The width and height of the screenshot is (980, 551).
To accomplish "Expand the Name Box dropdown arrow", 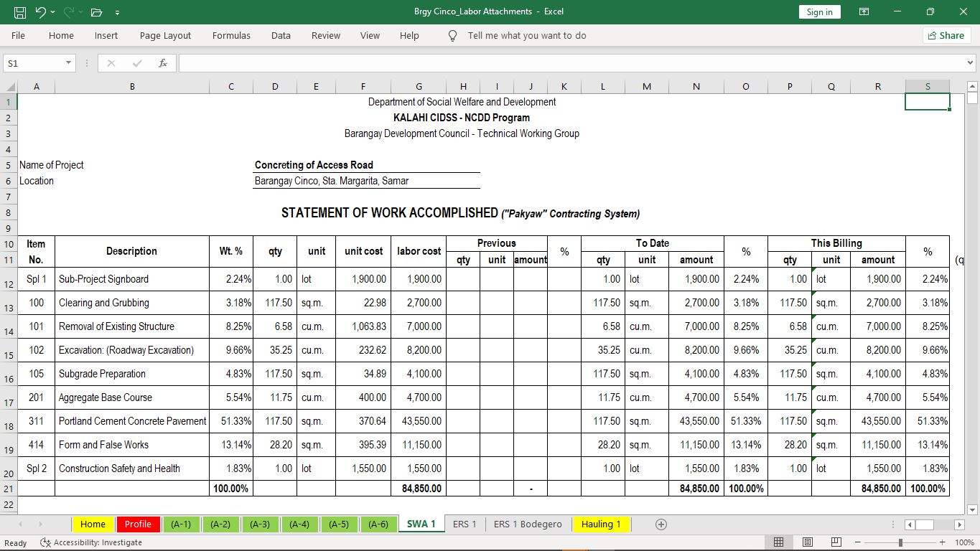I will tap(69, 63).
